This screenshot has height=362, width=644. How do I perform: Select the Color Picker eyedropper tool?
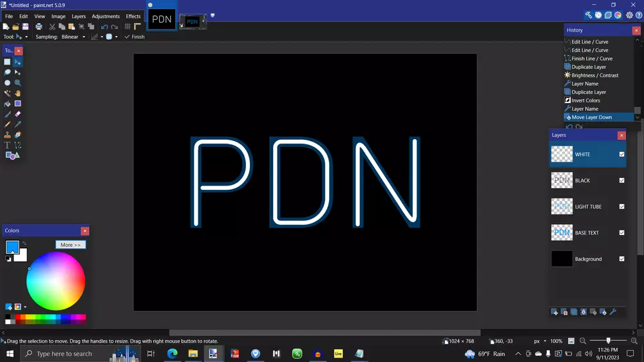coord(17,124)
